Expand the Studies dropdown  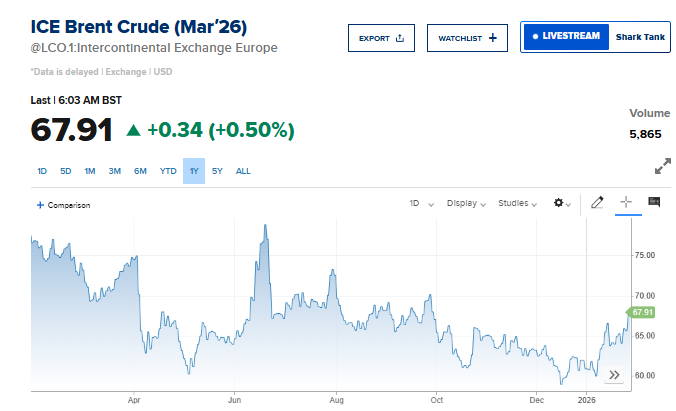(x=519, y=203)
